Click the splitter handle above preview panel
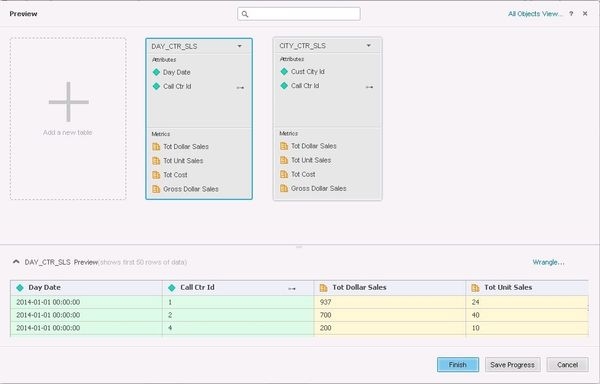Viewport: 600px width, 384px height. point(299,247)
